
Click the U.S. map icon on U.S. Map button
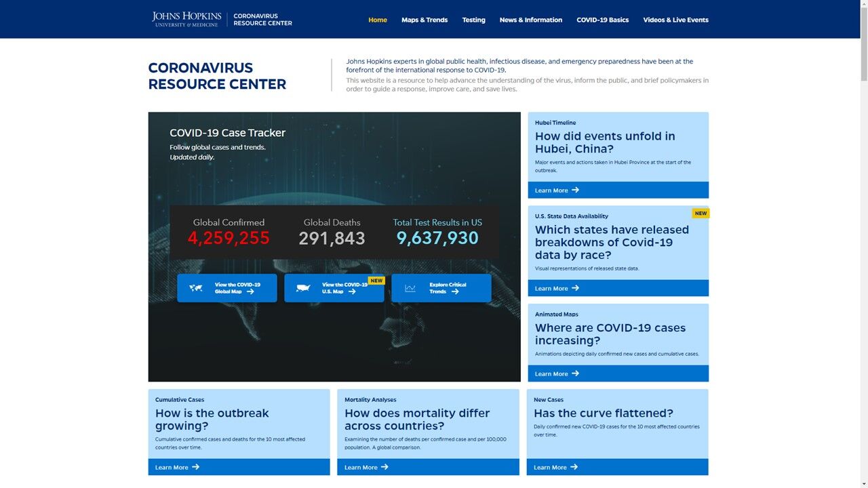tap(303, 288)
